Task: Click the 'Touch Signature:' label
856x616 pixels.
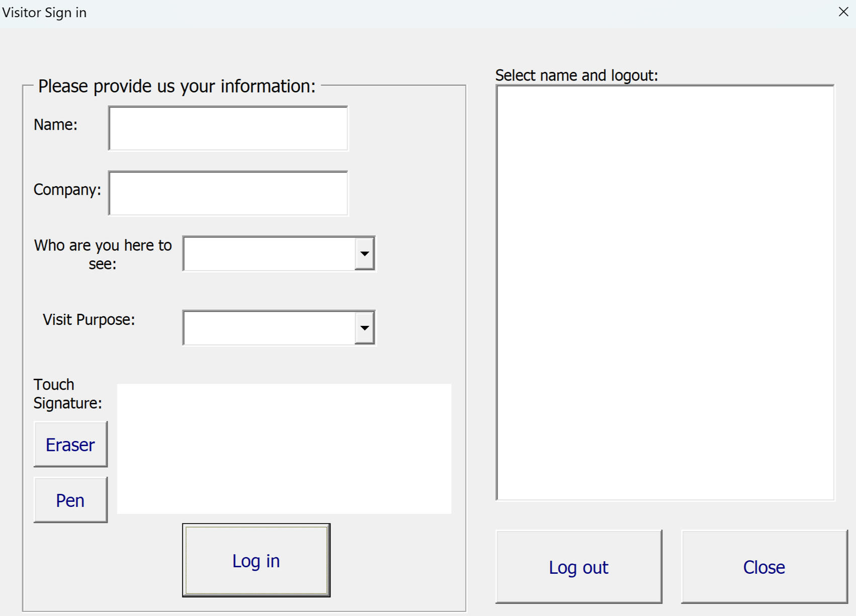Action: 67,394
